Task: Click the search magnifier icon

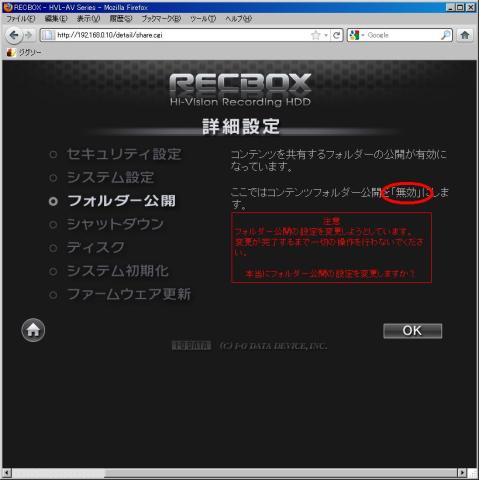Action: point(446,35)
